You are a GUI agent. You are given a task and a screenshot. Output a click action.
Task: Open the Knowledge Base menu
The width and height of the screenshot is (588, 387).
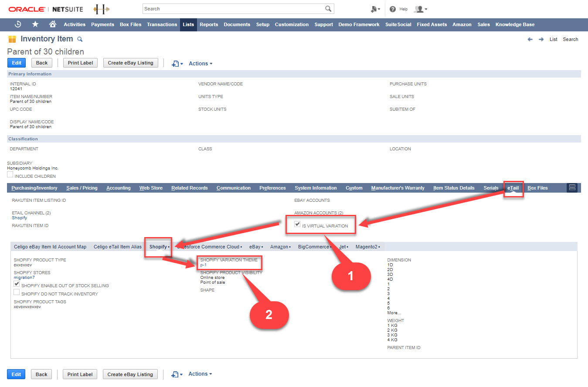coord(515,24)
